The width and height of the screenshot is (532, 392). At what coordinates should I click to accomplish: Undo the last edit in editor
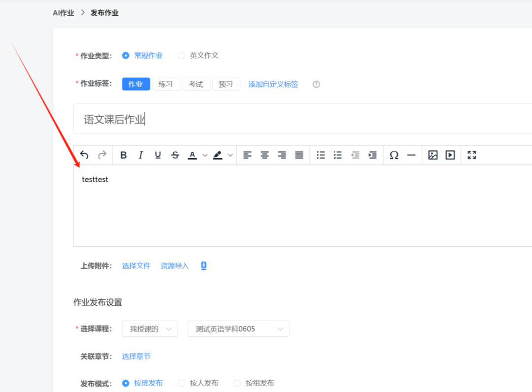point(84,155)
